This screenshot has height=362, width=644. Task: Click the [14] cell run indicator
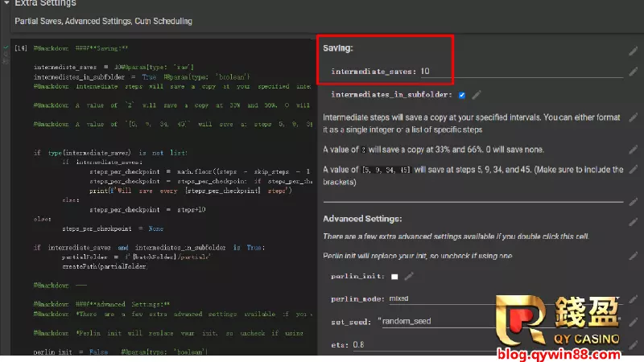[21, 48]
